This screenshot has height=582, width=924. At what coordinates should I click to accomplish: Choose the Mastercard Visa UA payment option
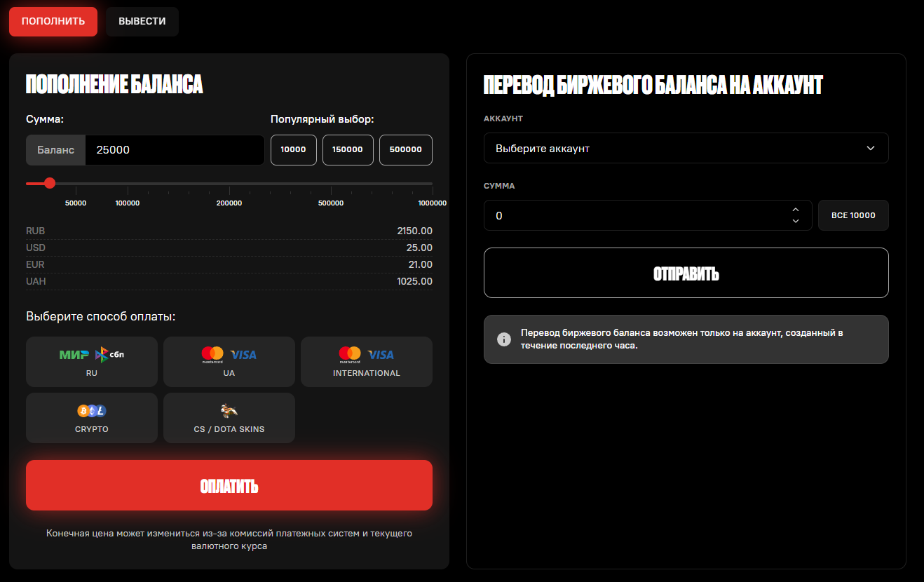coord(229,362)
